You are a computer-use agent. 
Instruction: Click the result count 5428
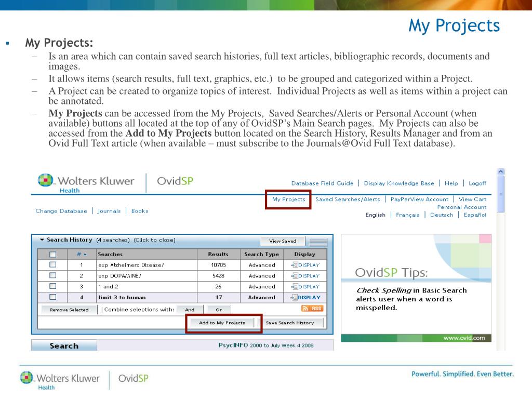218,276
